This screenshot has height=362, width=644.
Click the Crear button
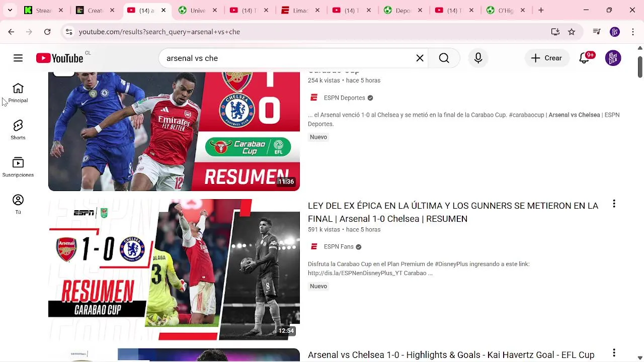[x=547, y=58]
